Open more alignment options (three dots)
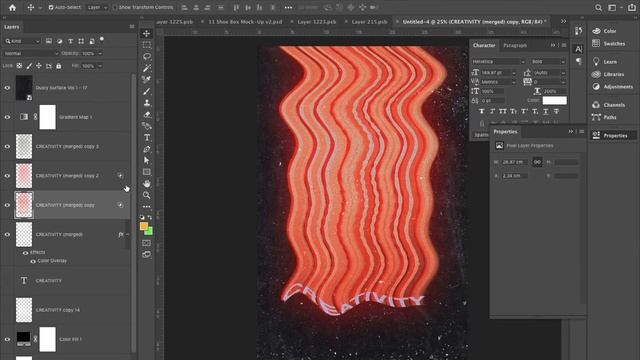The height and width of the screenshot is (360, 640). click(x=288, y=7)
